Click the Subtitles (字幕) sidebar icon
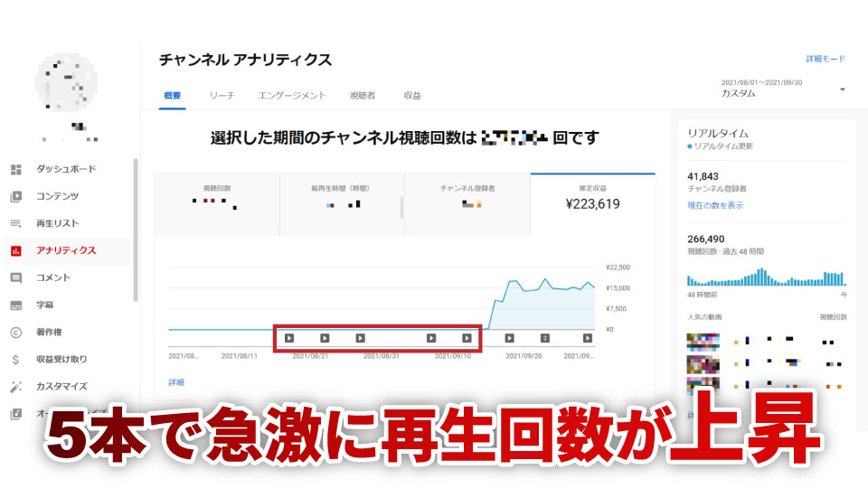The height and width of the screenshot is (498, 868). click(15, 305)
